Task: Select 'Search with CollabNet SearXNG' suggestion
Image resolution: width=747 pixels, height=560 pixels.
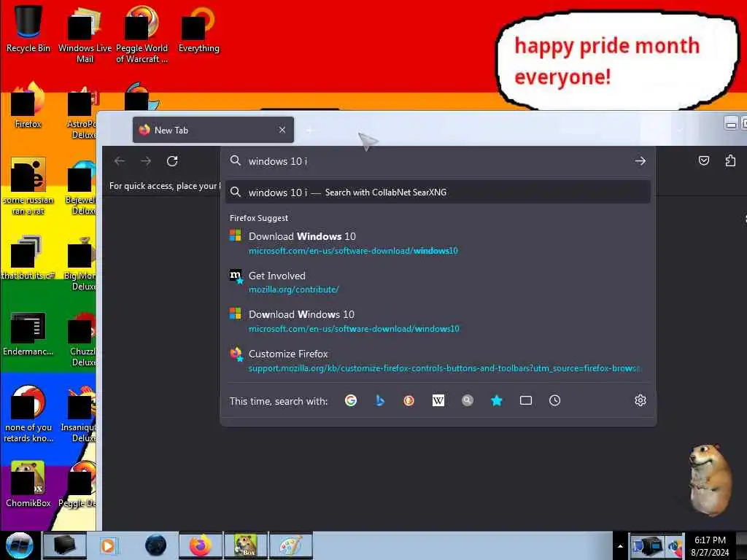Action: pos(438,192)
